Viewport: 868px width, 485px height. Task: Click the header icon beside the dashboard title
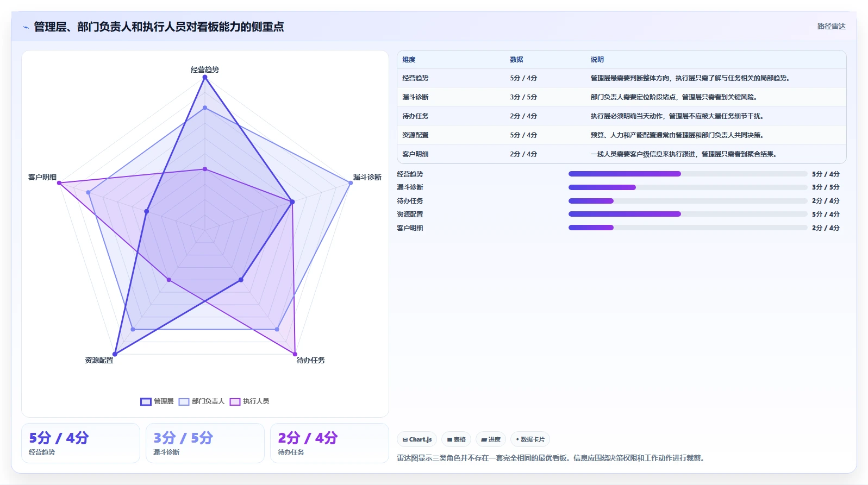point(26,27)
